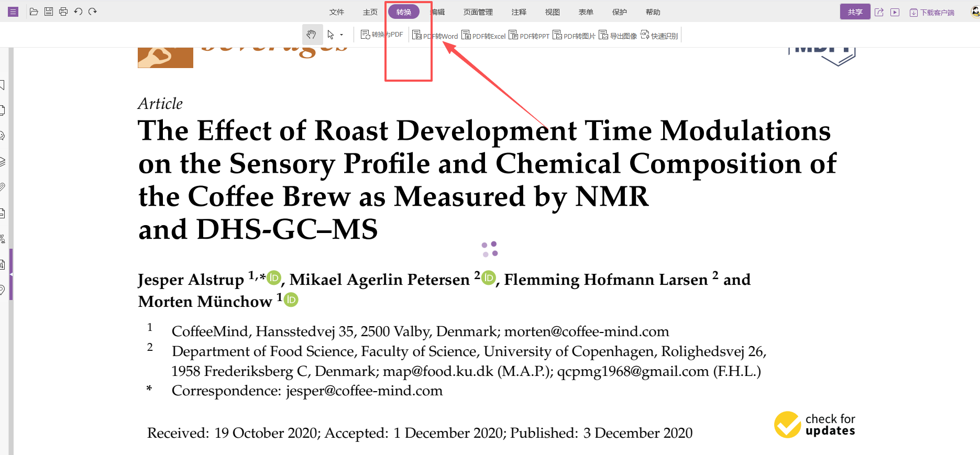Open the page thumbnails sidebar panel
This screenshot has height=455, width=980.
(x=2, y=110)
